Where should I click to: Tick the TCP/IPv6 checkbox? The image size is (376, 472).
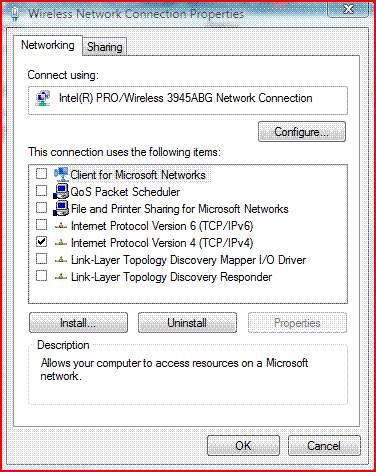[42, 225]
